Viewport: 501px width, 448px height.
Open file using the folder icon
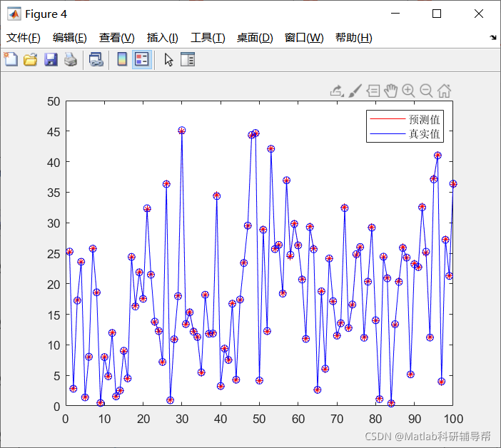31,60
